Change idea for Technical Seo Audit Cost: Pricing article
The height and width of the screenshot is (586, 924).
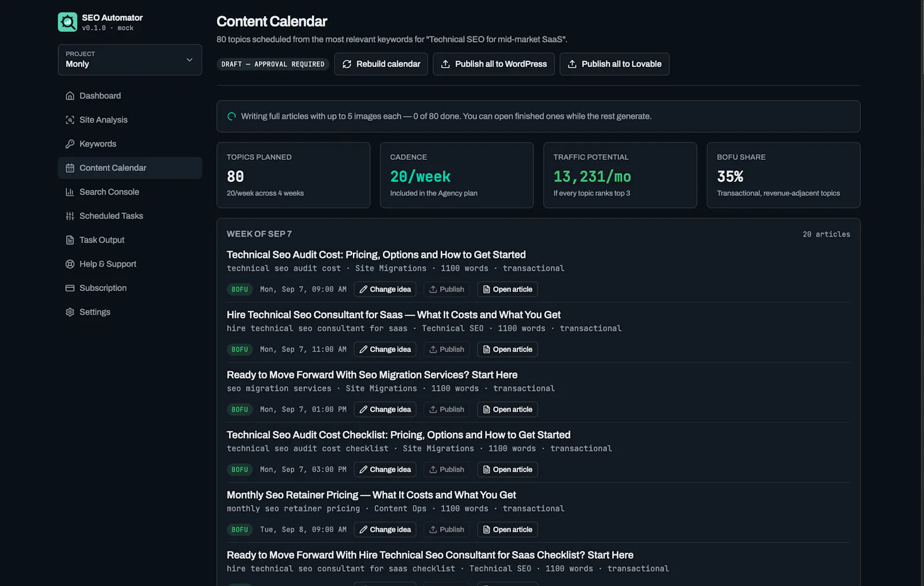coord(385,289)
